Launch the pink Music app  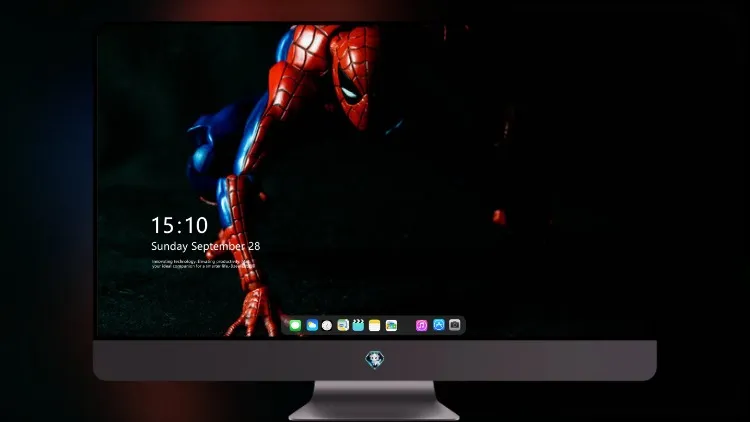click(x=421, y=325)
